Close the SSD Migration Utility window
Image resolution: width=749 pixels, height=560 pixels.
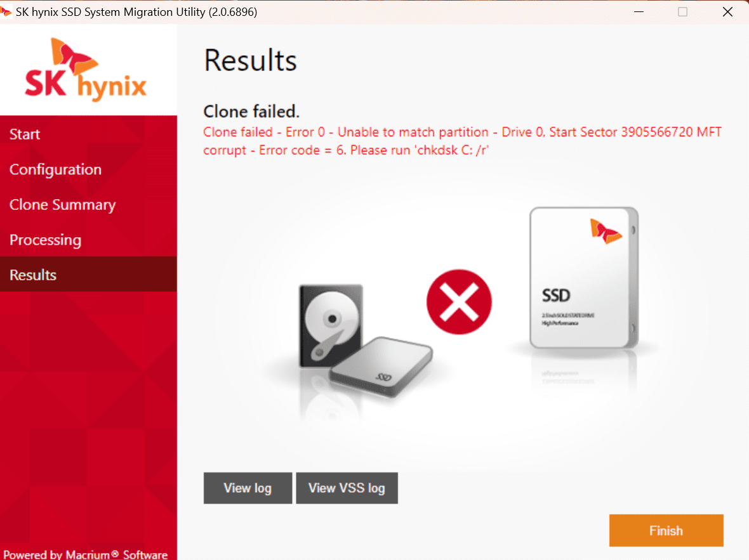(727, 12)
